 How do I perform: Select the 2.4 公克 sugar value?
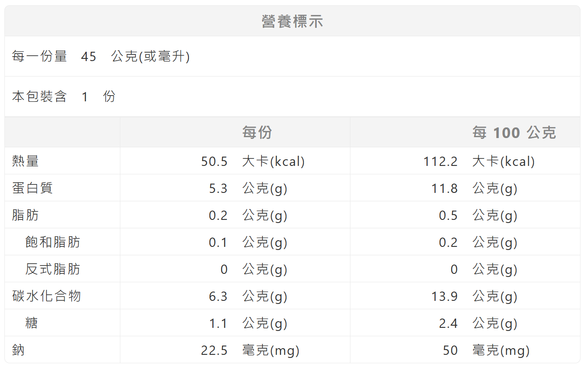pyautogui.click(x=478, y=323)
